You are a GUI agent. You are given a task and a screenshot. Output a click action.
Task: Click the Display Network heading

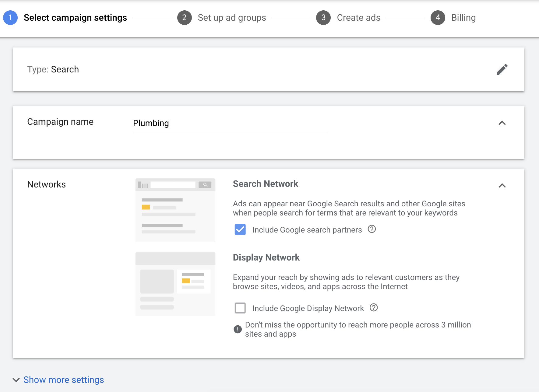[x=266, y=257]
